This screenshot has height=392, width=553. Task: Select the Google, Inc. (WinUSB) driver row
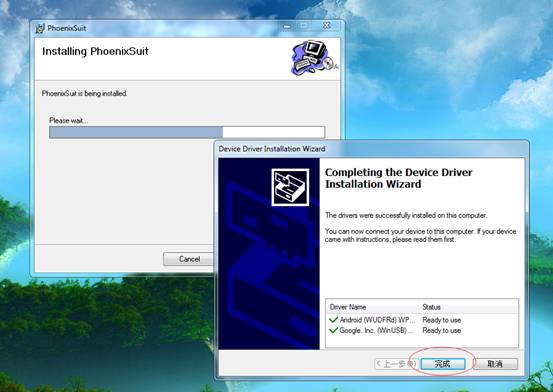(x=422, y=331)
